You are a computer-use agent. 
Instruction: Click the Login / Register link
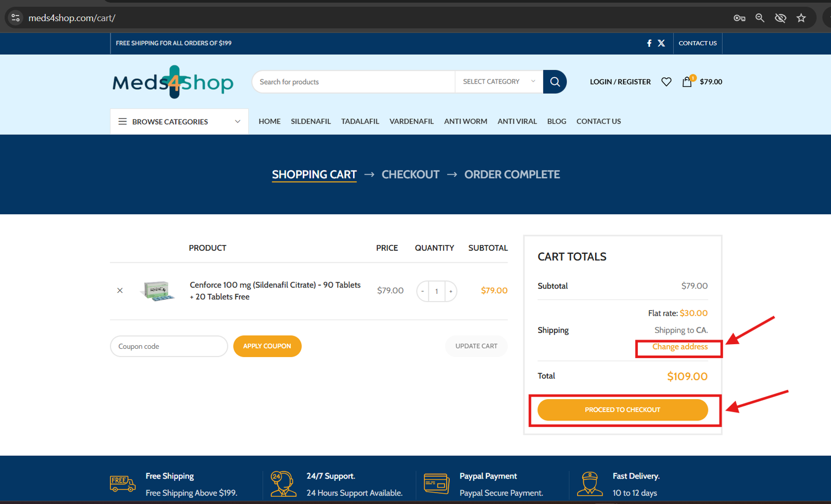620,81
